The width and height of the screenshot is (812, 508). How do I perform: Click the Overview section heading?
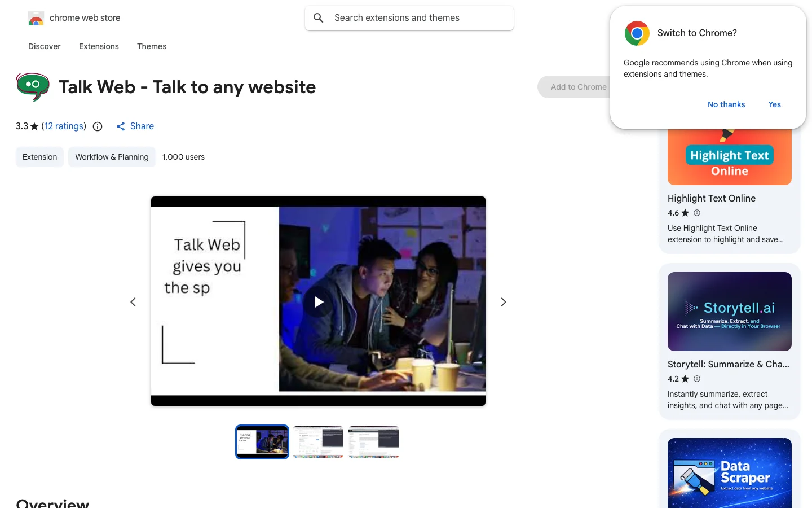click(52, 502)
